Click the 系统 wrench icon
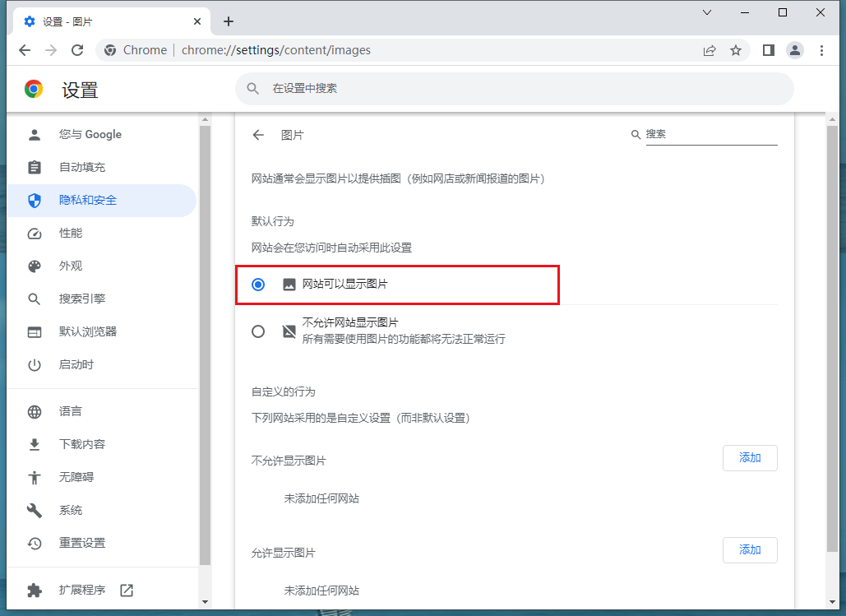Image resolution: width=846 pixels, height=616 pixels. (35, 510)
